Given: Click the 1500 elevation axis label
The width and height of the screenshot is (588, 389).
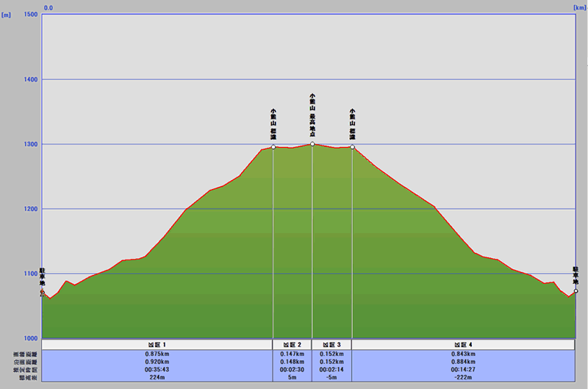Looking at the screenshot, I should [x=30, y=15].
